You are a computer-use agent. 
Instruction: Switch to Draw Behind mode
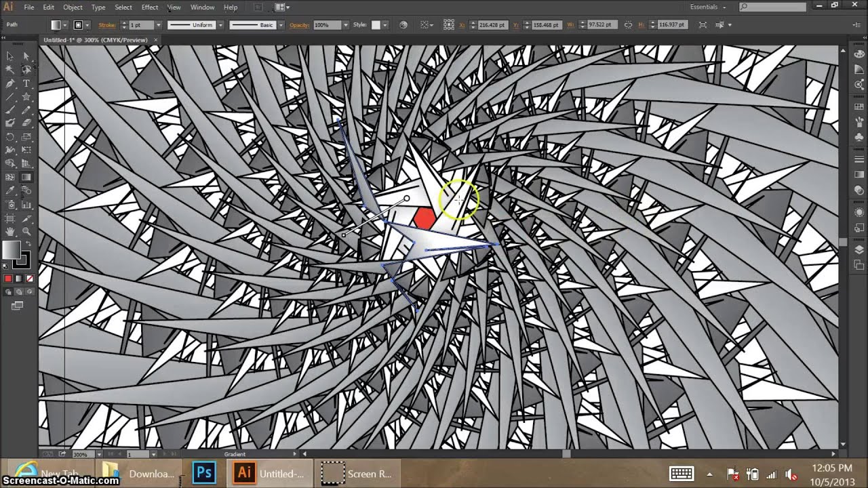coord(18,292)
